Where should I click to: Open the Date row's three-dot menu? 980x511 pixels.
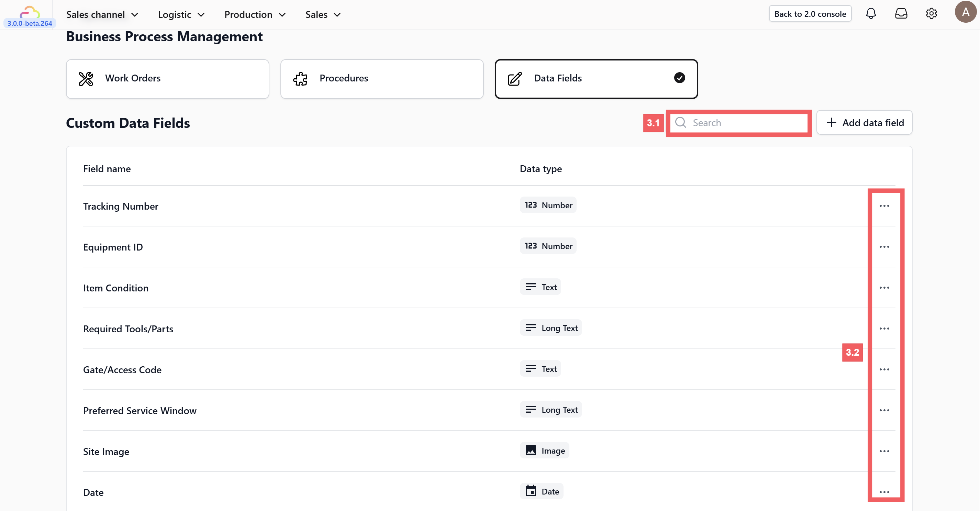click(x=884, y=492)
